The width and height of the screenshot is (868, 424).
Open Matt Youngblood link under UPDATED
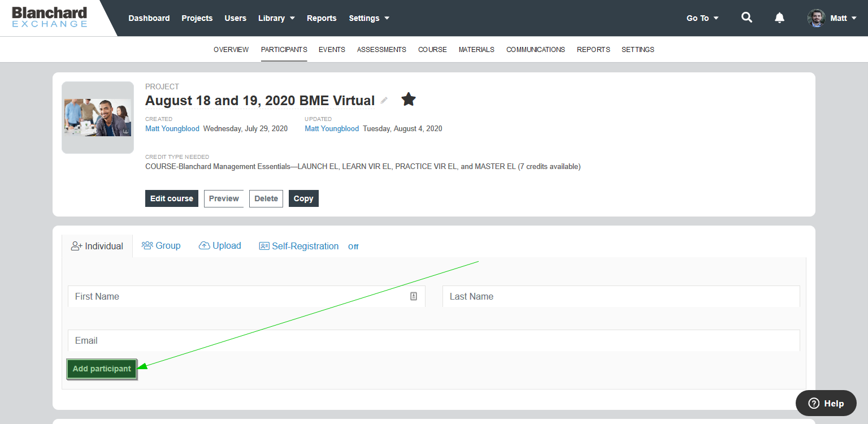332,128
